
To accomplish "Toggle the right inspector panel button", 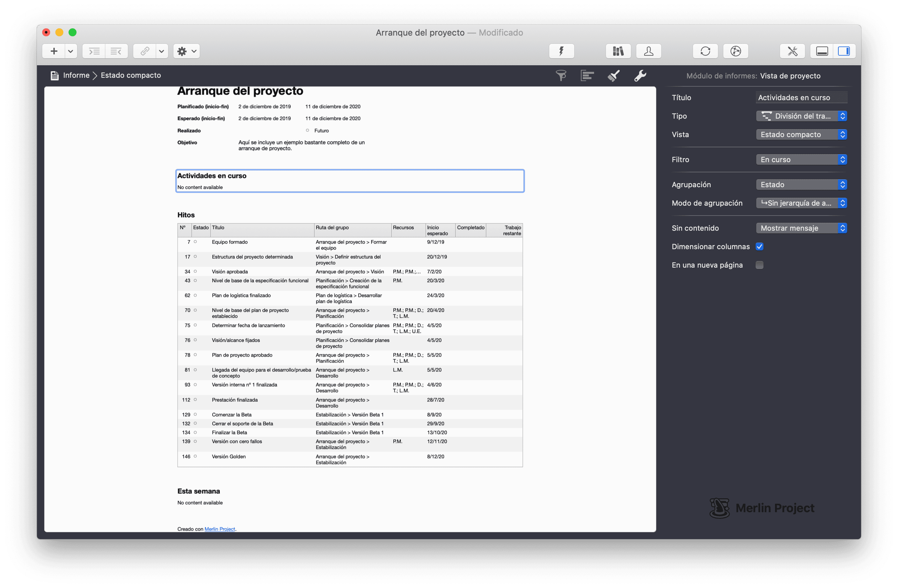I will (844, 51).
